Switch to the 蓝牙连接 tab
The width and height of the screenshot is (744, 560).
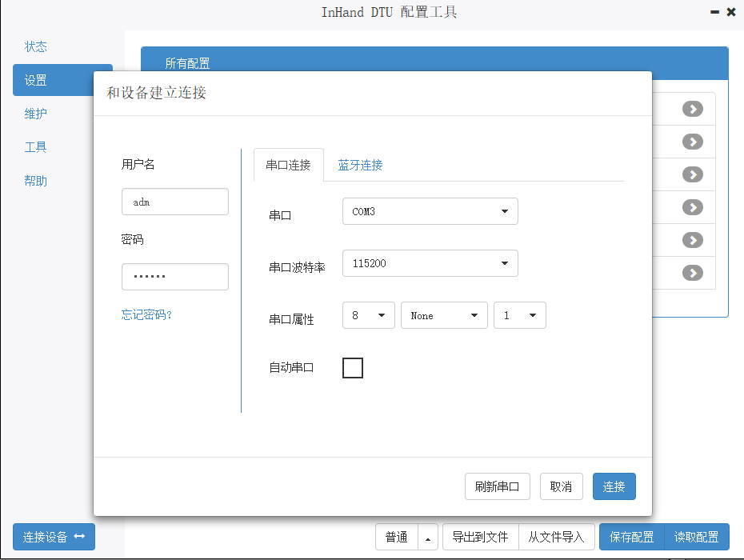click(x=360, y=166)
